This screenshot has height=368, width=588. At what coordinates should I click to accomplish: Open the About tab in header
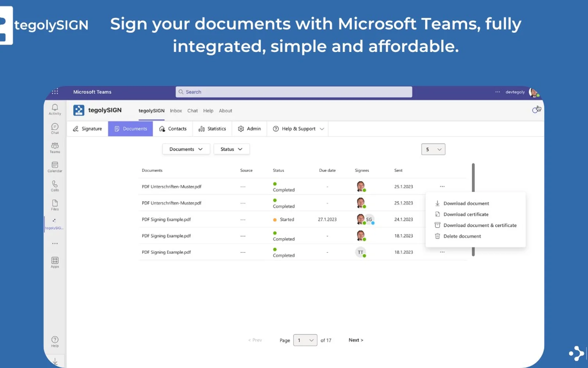click(226, 111)
